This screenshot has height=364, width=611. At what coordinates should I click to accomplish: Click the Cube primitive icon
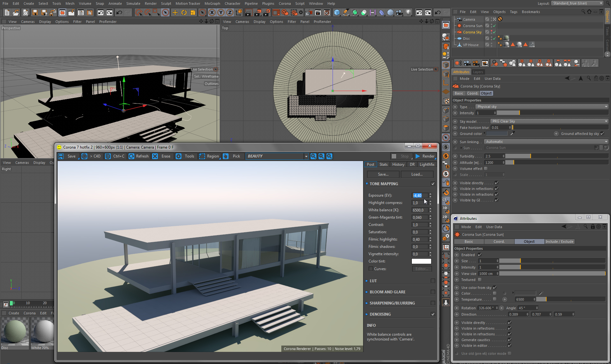click(337, 13)
